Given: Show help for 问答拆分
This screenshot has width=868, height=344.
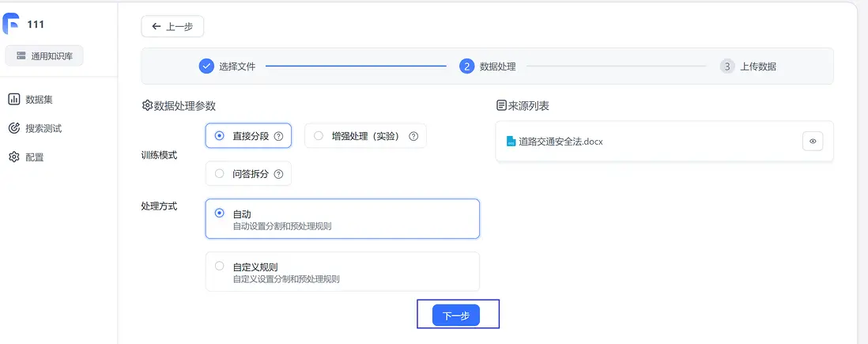Looking at the screenshot, I should click(278, 174).
